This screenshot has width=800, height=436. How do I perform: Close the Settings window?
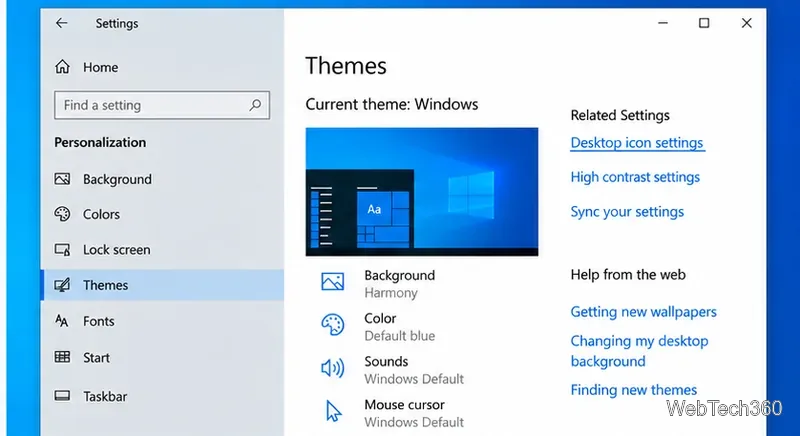point(746,23)
